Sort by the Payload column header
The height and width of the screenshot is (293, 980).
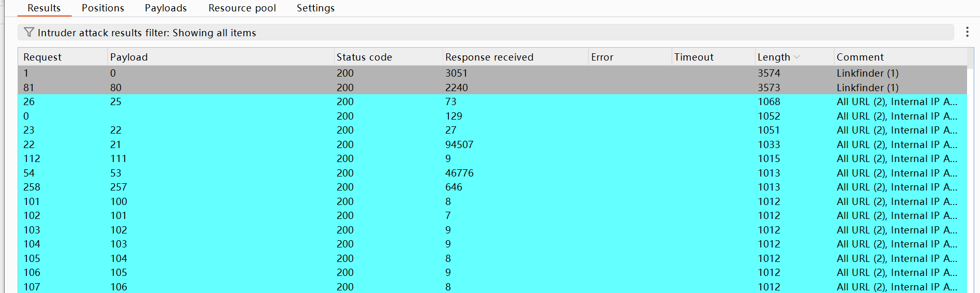tap(221, 57)
